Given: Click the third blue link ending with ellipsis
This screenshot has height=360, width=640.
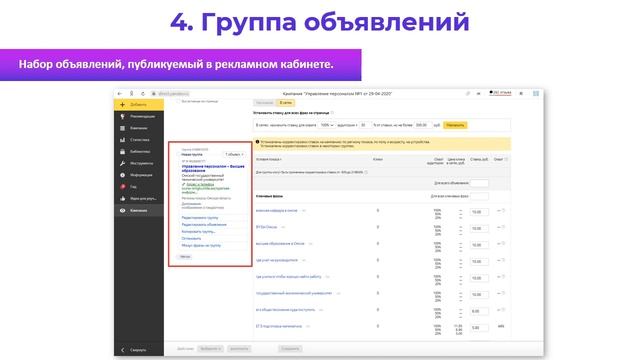Looking at the screenshot, I should pos(198,231).
